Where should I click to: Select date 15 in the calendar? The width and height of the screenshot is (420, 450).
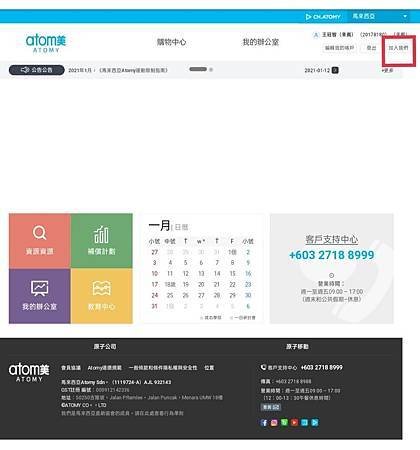click(232, 274)
